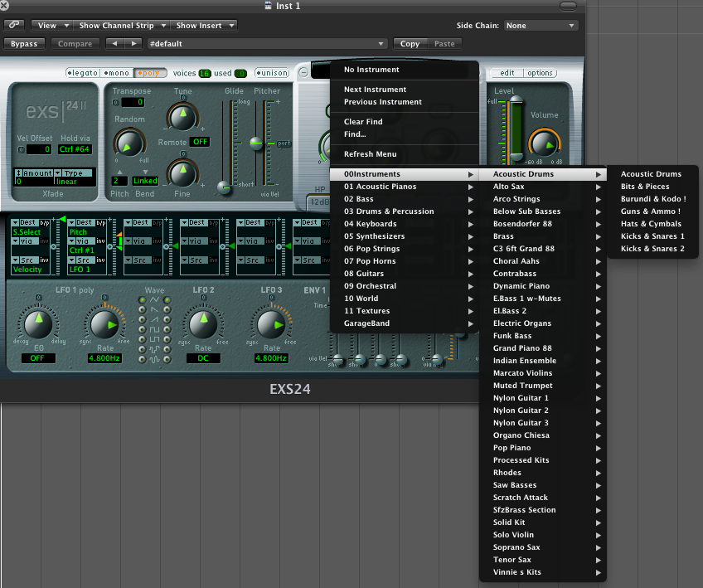This screenshot has width=703, height=588.
Task: Open the View dropdown menu
Action: [51, 26]
